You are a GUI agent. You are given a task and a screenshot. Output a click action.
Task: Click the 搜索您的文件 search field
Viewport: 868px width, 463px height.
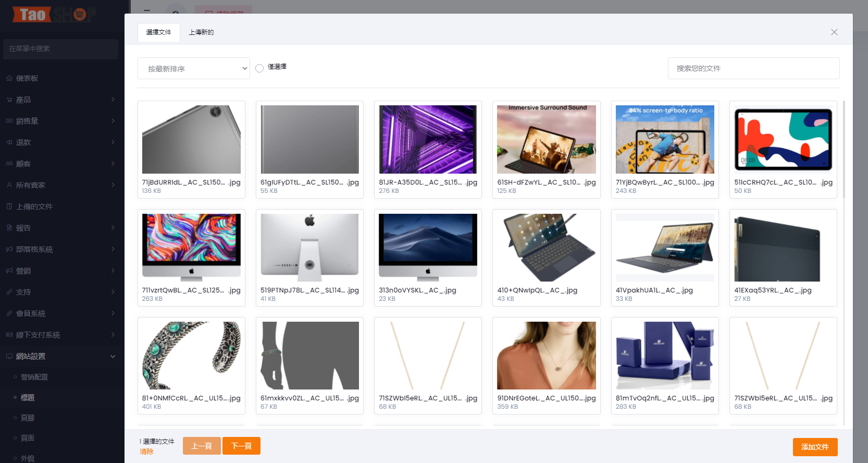click(x=753, y=68)
